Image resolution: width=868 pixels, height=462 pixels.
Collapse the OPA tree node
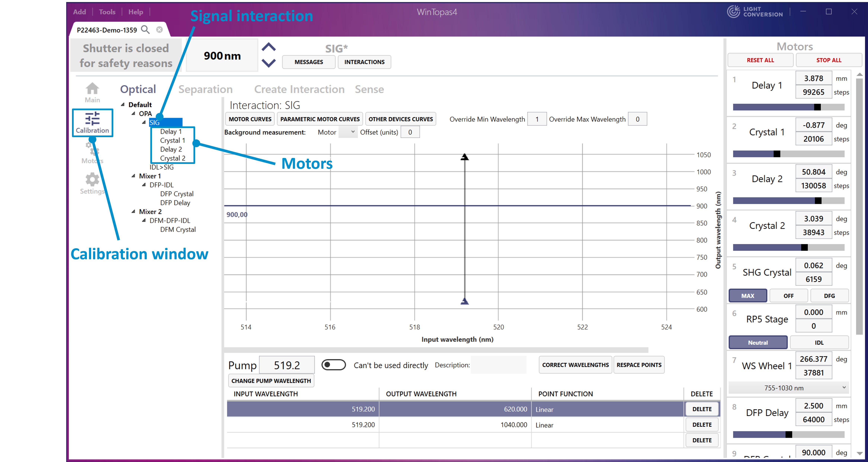[133, 114]
